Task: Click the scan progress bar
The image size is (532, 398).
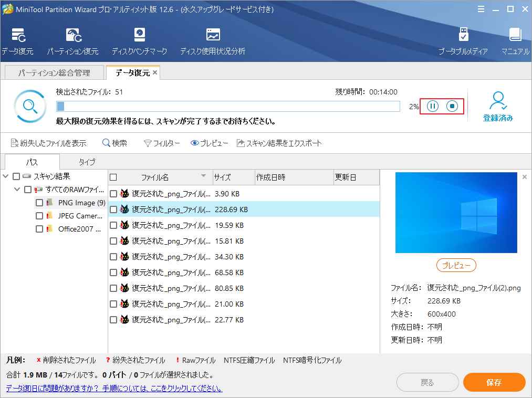Action: [228, 106]
